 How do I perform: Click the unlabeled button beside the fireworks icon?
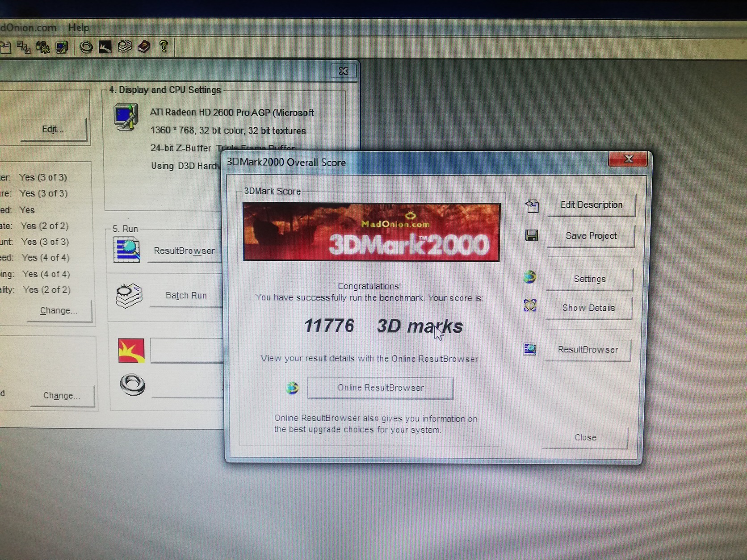coord(187,351)
